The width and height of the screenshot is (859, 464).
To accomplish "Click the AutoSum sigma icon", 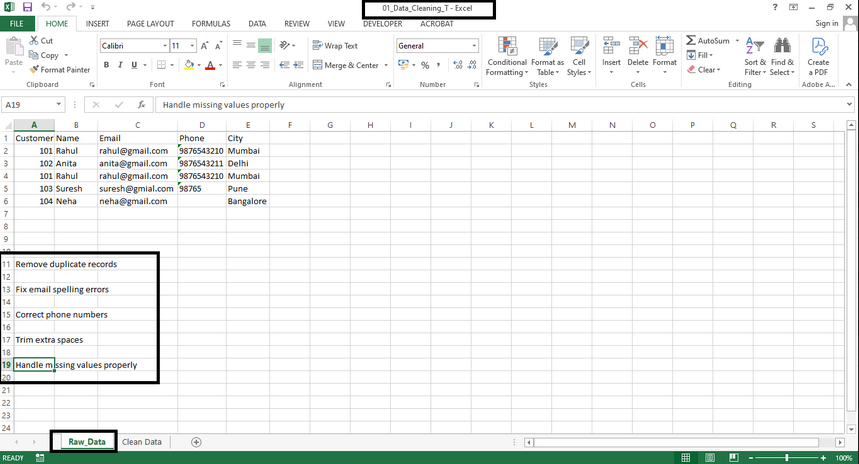I will click(691, 41).
